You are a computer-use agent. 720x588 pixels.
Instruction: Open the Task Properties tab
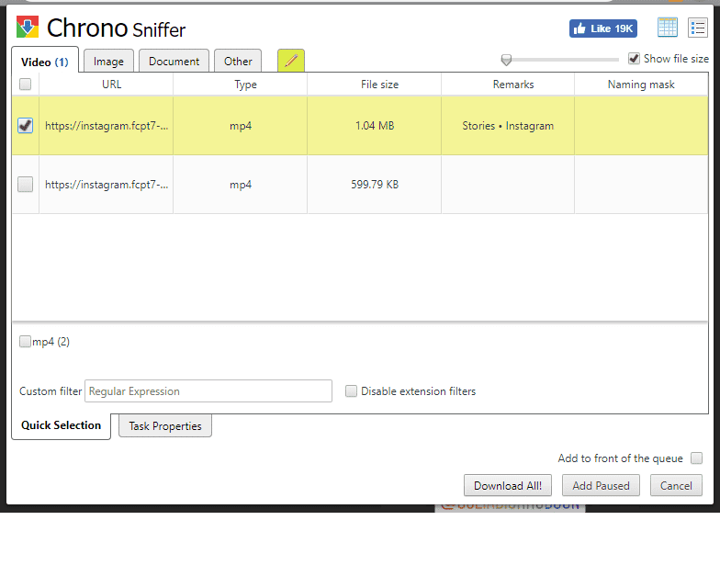(165, 426)
